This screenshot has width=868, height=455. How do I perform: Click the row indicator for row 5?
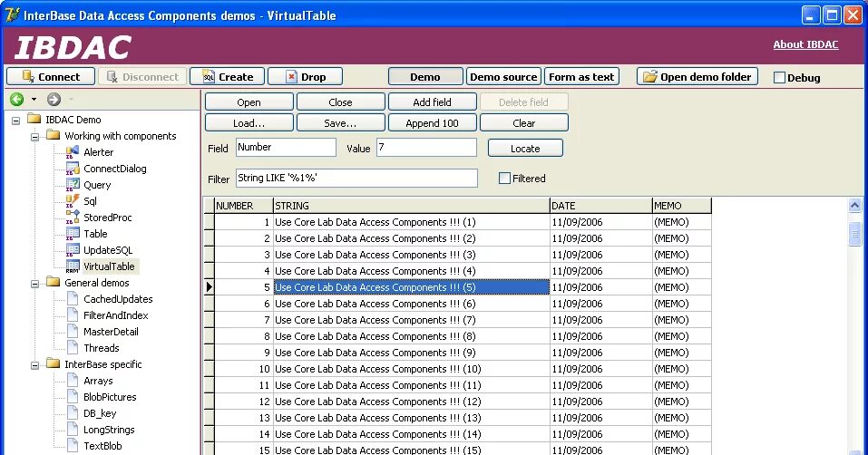[210, 287]
